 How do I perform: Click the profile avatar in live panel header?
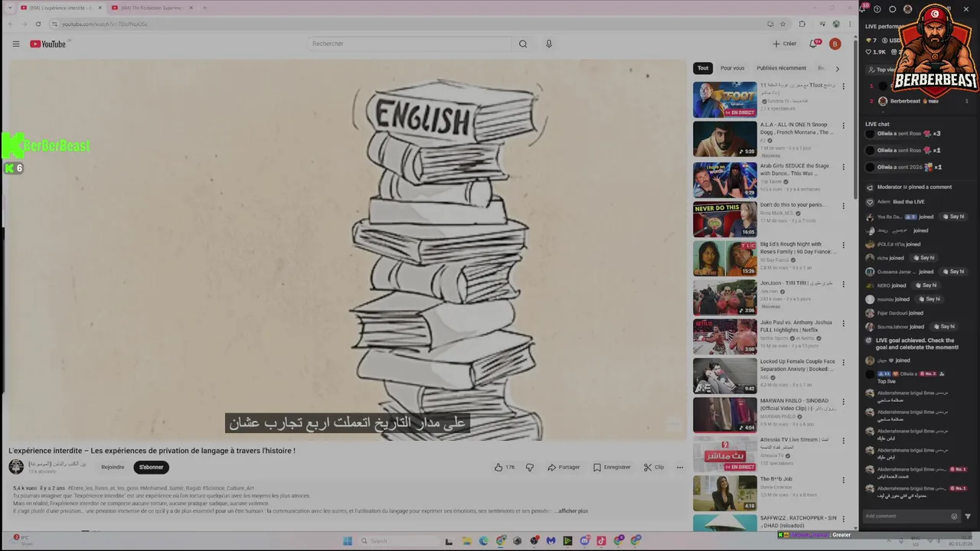(908, 9)
